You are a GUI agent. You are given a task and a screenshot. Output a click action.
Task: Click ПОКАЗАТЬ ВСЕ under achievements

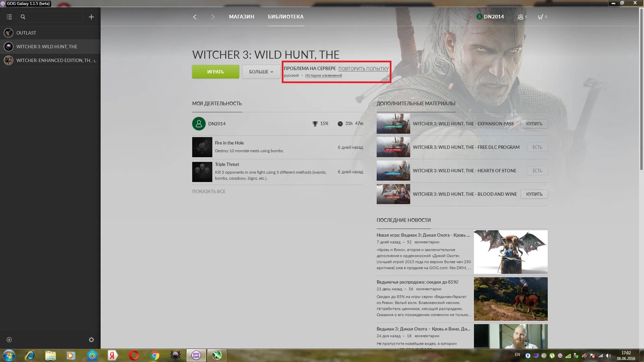[209, 191]
